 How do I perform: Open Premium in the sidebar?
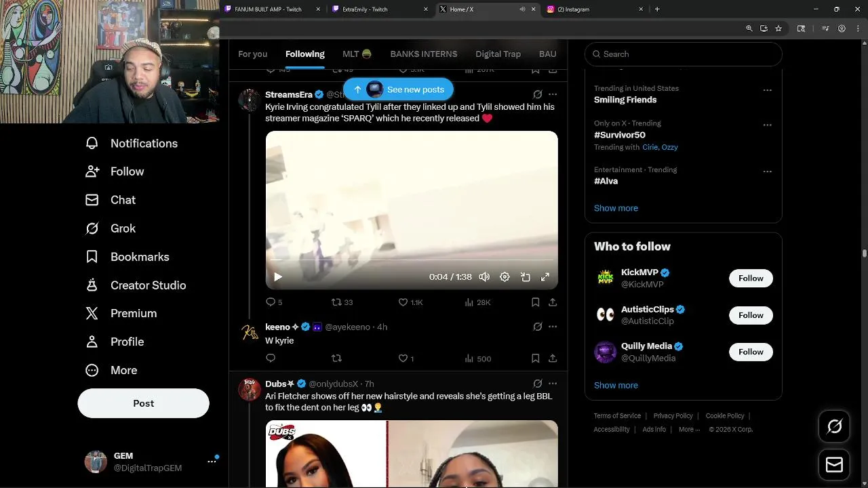pos(121,313)
